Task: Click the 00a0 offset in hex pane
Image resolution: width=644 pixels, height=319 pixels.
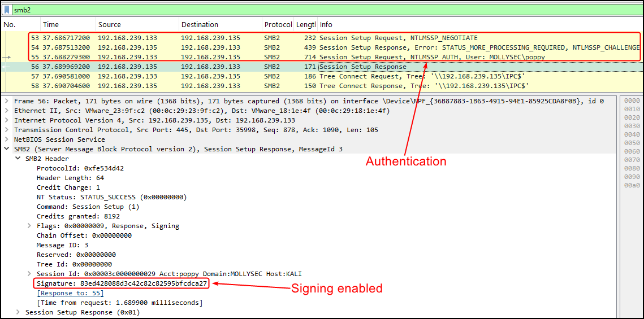Action: pos(632,185)
